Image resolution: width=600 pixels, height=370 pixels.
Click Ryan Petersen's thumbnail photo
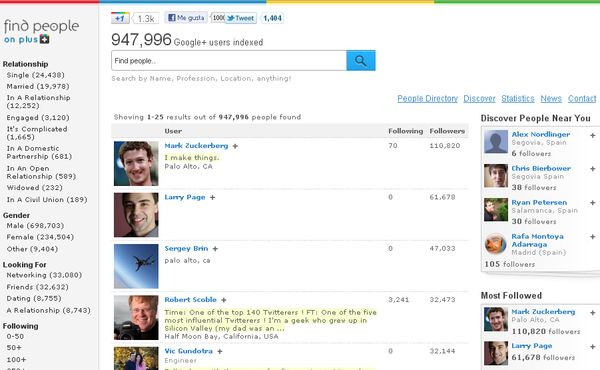(496, 210)
